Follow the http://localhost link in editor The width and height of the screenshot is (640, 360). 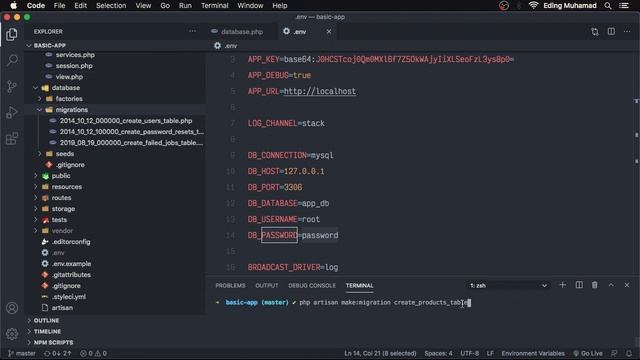320,91
